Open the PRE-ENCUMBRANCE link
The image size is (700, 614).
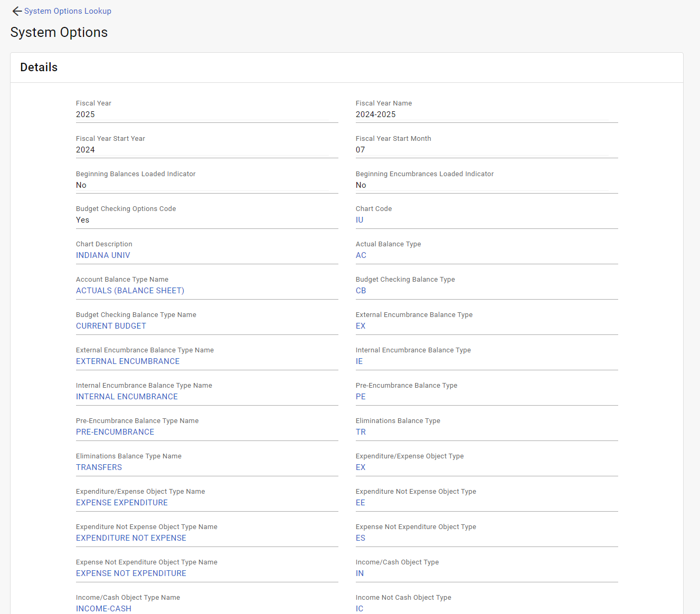coord(115,432)
